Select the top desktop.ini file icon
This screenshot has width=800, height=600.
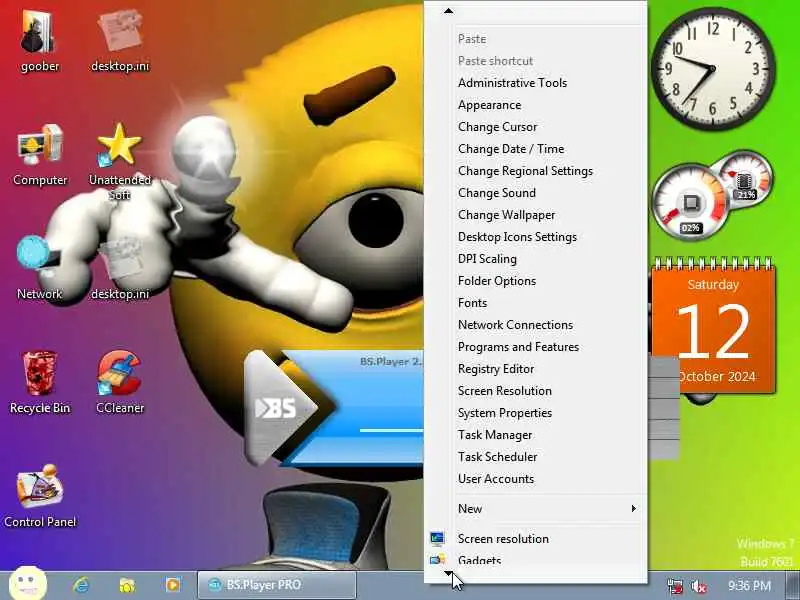click(120, 31)
